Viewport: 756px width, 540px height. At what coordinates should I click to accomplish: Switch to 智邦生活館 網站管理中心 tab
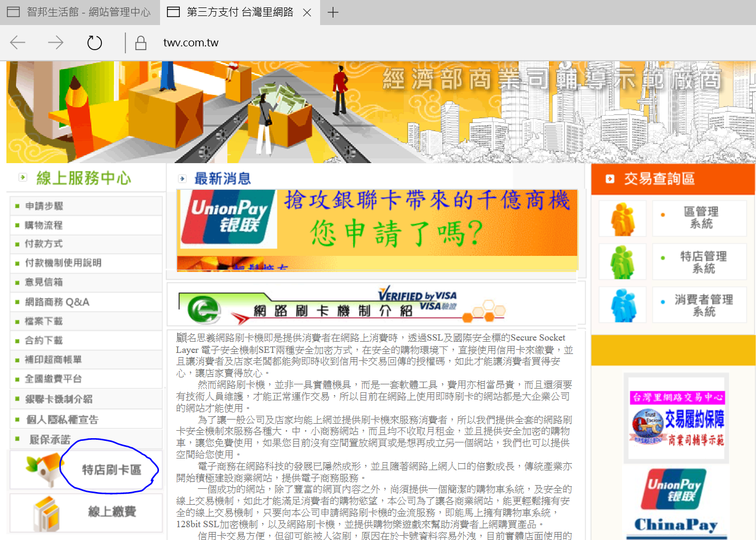pos(80,12)
